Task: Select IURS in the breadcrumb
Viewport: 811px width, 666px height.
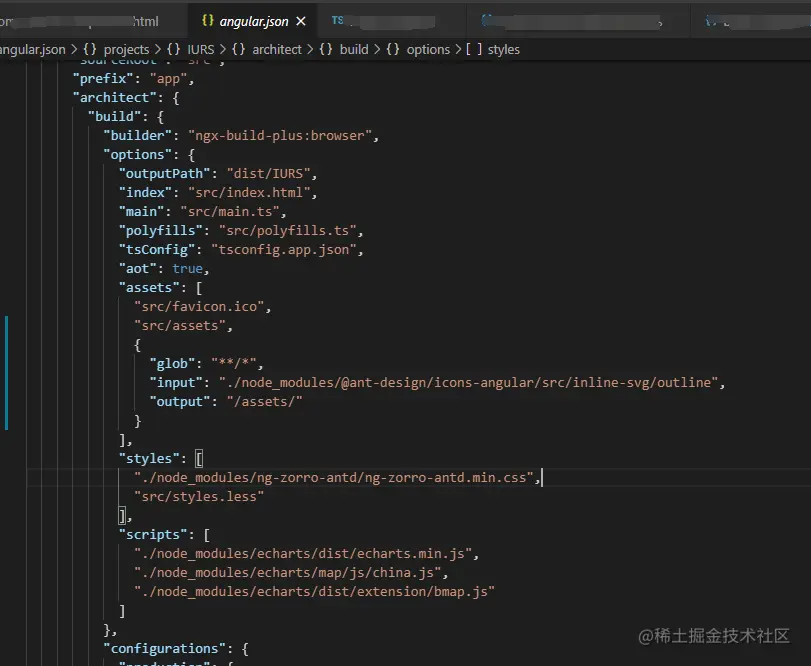Action: point(201,50)
